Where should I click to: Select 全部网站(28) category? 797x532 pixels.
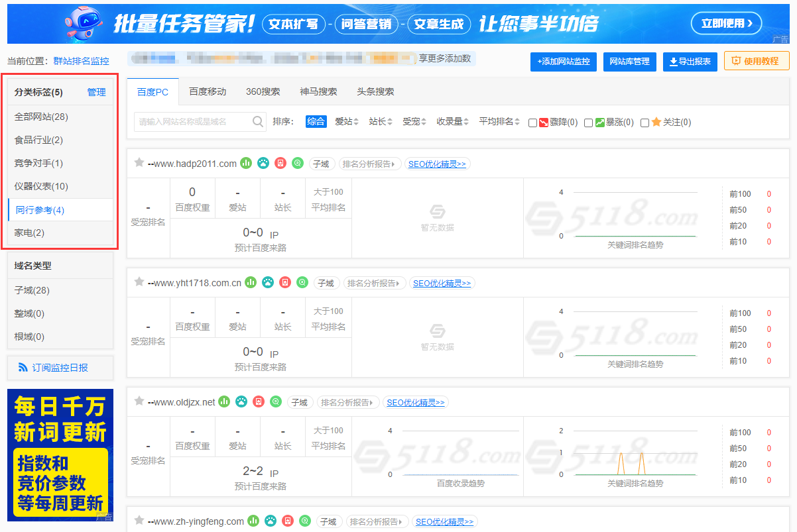(x=60, y=117)
